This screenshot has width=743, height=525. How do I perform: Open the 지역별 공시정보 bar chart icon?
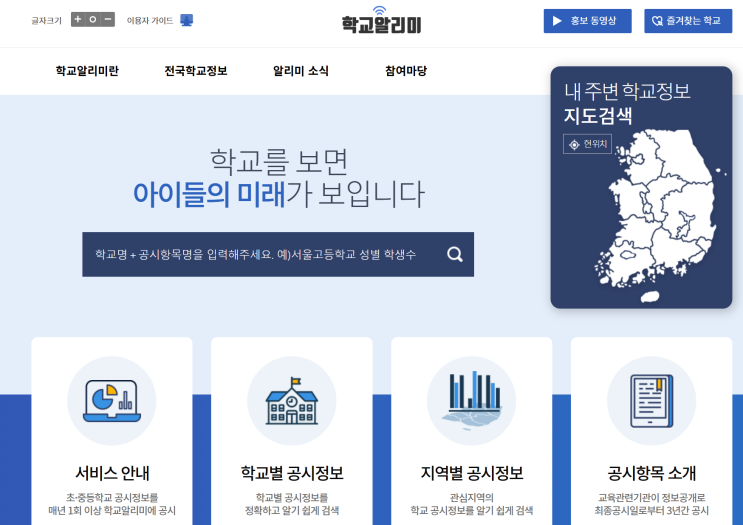471,401
